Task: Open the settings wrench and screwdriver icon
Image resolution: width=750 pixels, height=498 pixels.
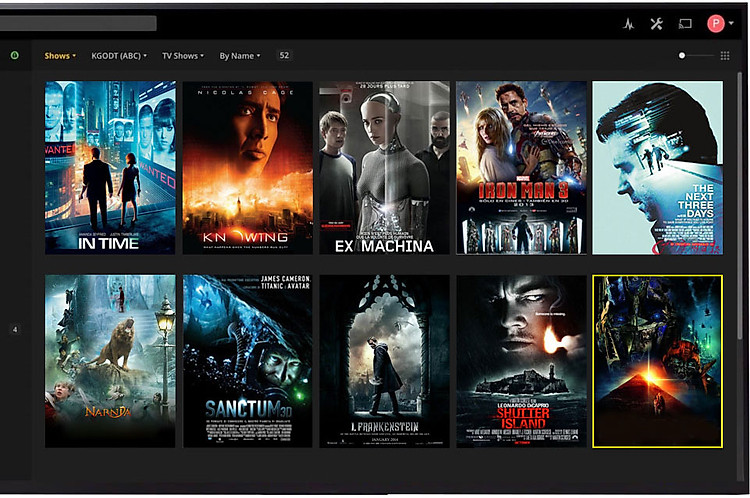Action: click(657, 23)
